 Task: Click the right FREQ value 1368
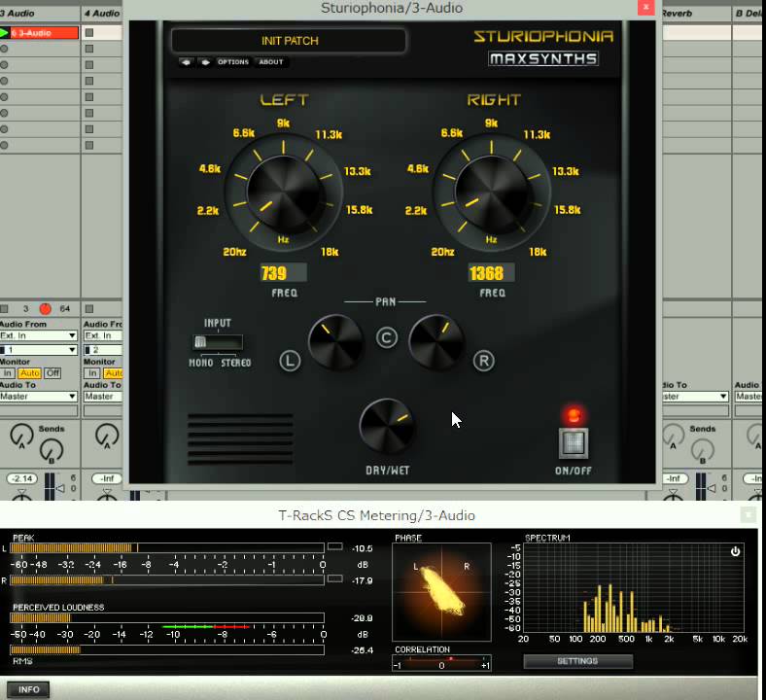point(491,272)
